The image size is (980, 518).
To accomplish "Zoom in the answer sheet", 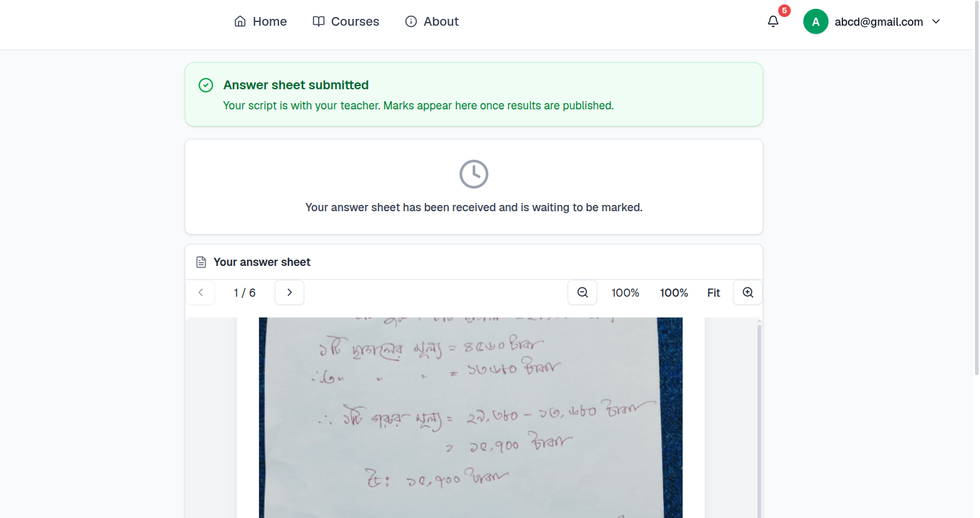I will [x=748, y=292].
